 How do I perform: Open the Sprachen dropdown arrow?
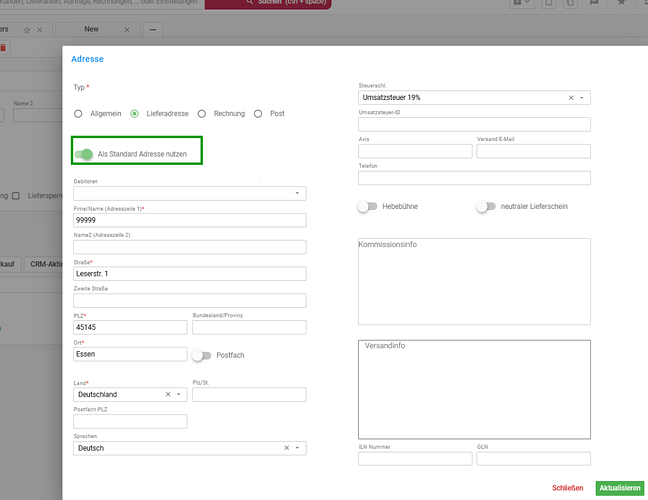point(297,448)
